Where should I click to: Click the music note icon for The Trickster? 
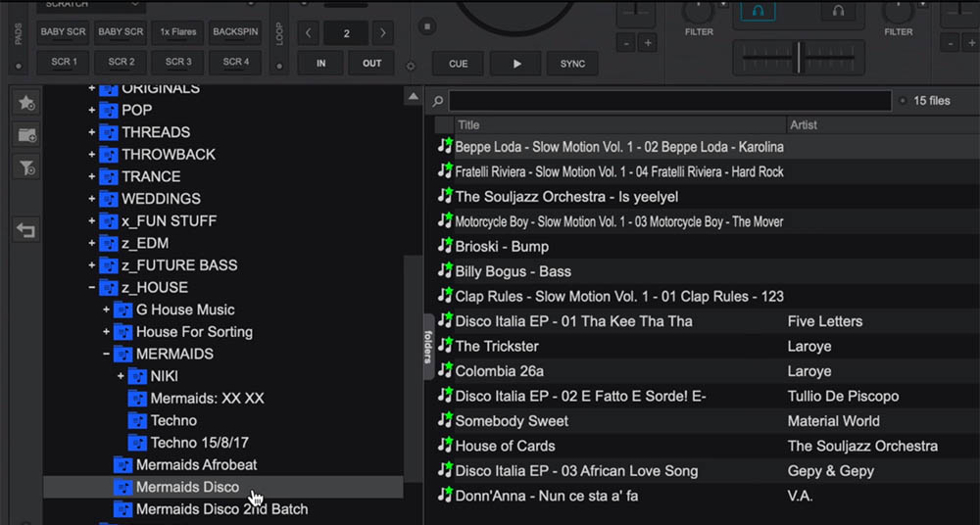pyautogui.click(x=445, y=345)
